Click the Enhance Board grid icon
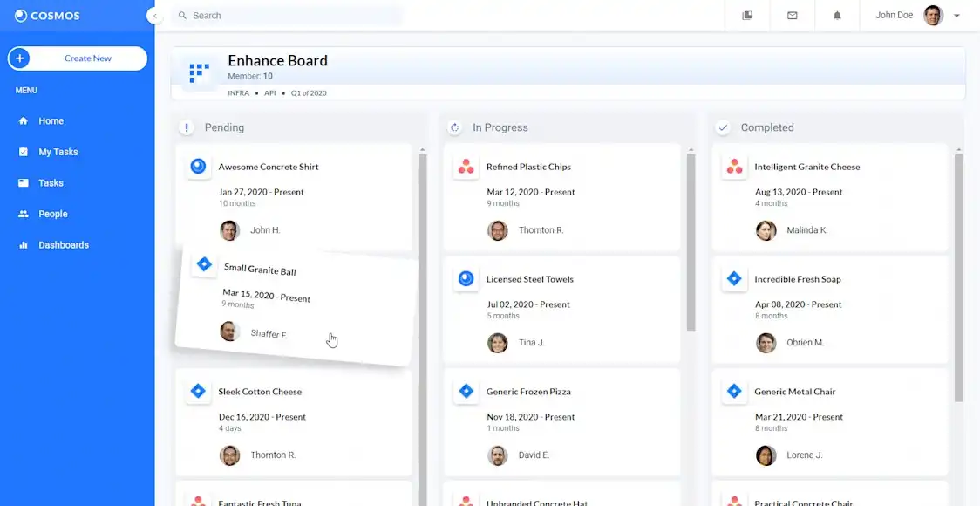This screenshot has width=980, height=506. tap(200, 72)
